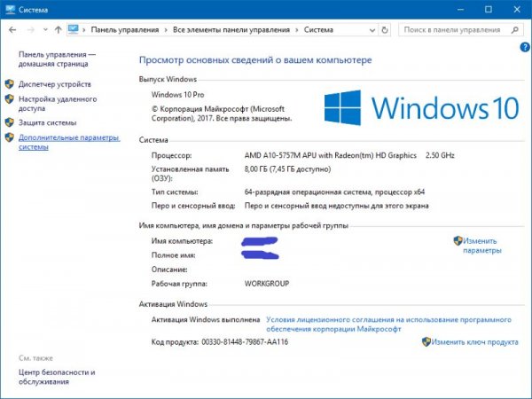Click the computer icon in address bar
The image size is (532, 399).
pos(73,29)
